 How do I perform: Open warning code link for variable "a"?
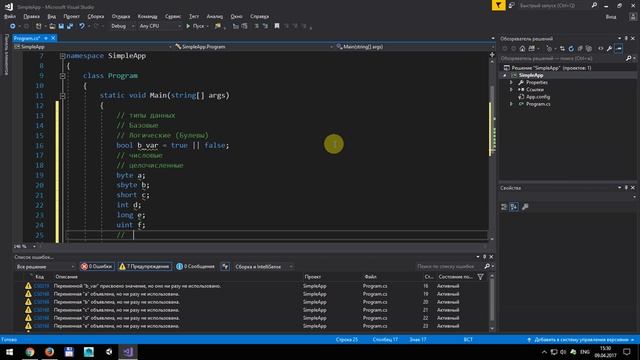coord(41,294)
